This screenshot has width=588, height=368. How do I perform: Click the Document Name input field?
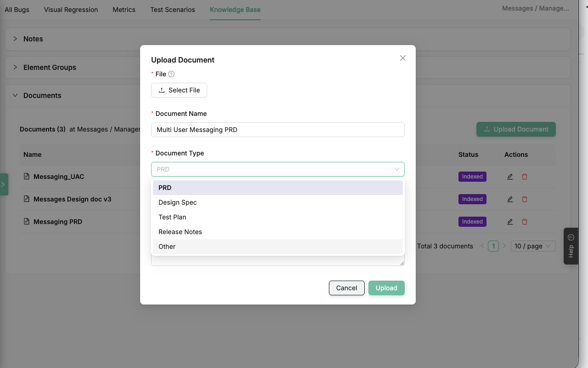click(277, 130)
